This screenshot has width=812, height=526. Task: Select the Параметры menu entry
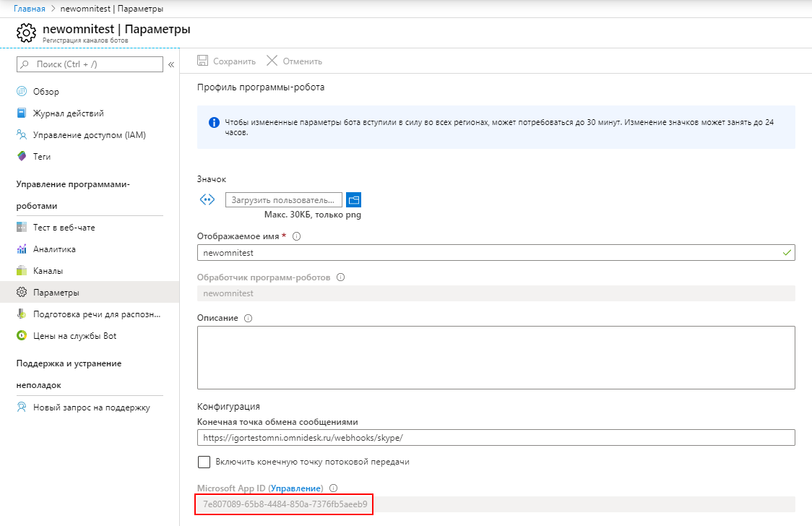[90, 292]
